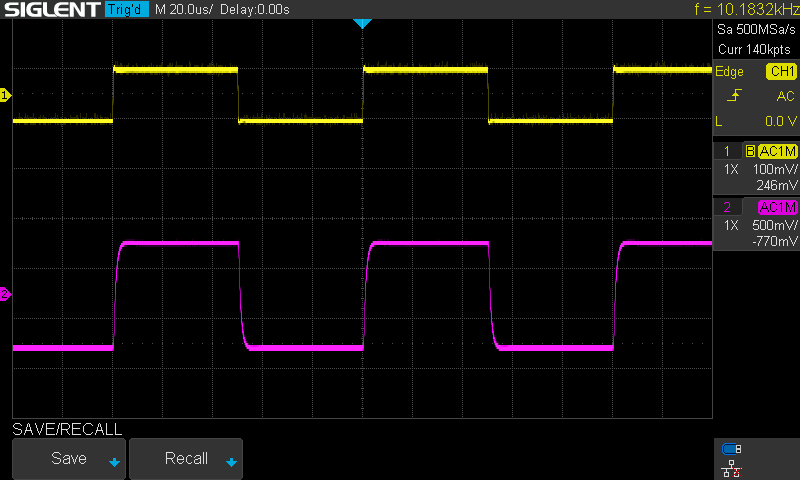Click the trigger level L label

719,121
